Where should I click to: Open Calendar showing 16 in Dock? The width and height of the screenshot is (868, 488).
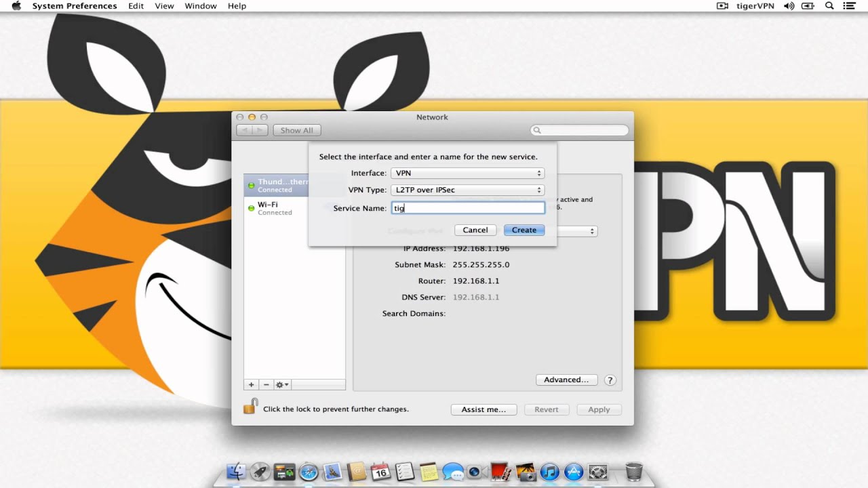[380, 472]
